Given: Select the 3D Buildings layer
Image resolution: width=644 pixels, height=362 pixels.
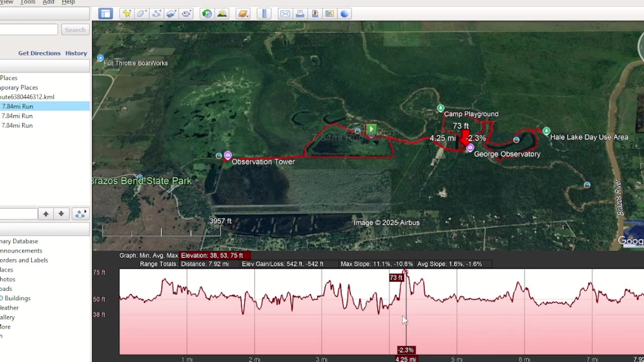Looking at the screenshot, I should [x=15, y=298].
